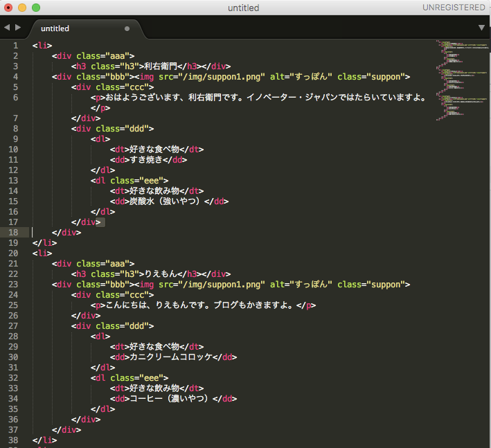Screen dimensions: 491x448
Task: Click line number 38 in the gutter
Action: pyautogui.click(x=15, y=440)
